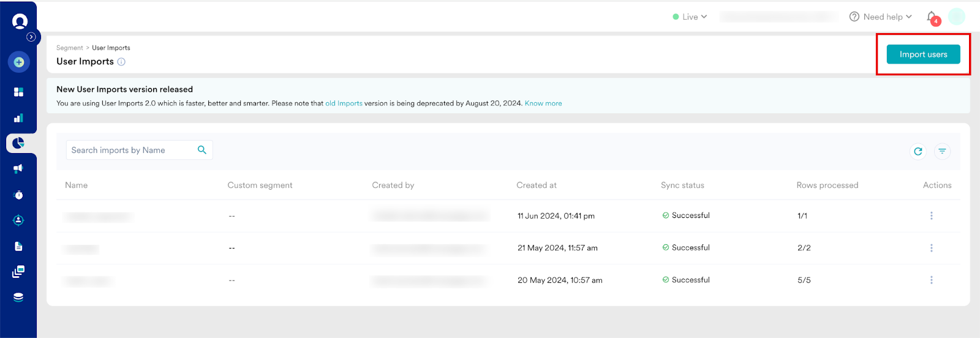The width and height of the screenshot is (980, 338).
Task: Click the refresh icon above the table
Action: [918, 151]
